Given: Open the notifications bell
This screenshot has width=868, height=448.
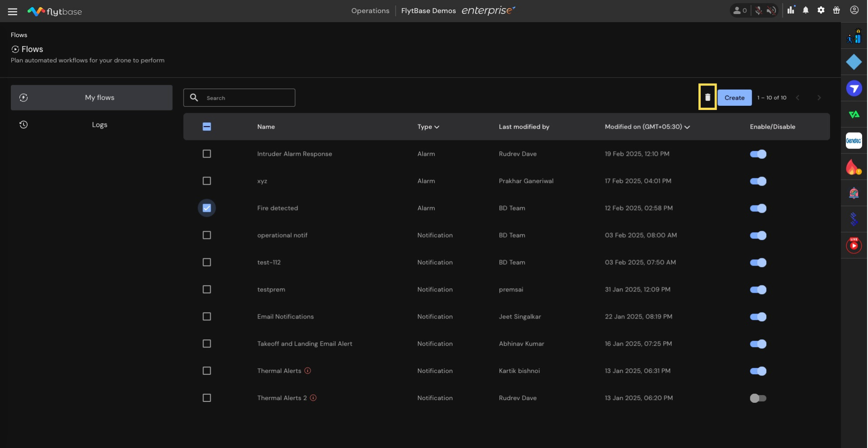Looking at the screenshot, I should click(805, 10).
